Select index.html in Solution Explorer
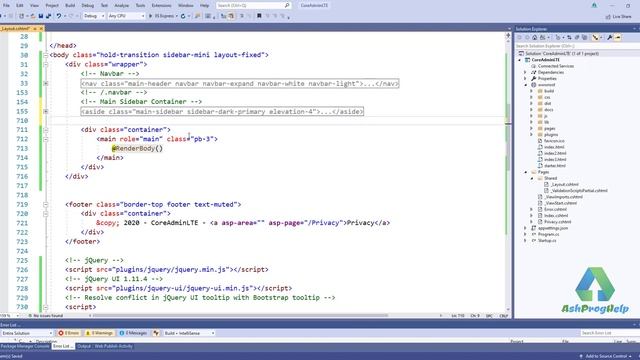This screenshot has height=360, width=640. [x=554, y=147]
